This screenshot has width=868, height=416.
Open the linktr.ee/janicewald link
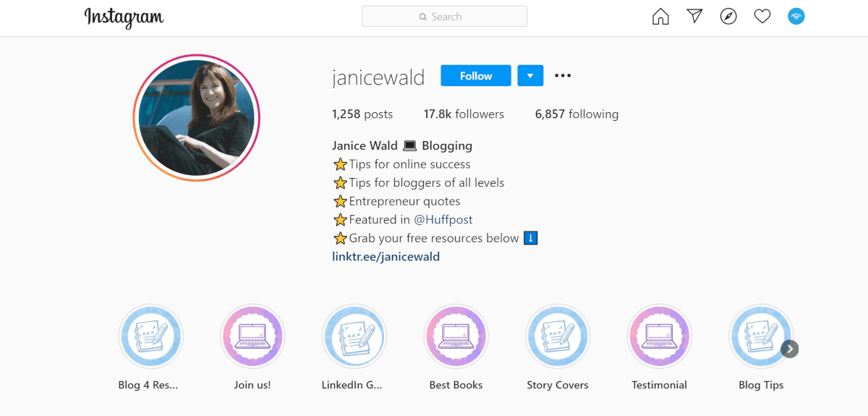pyautogui.click(x=386, y=257)
